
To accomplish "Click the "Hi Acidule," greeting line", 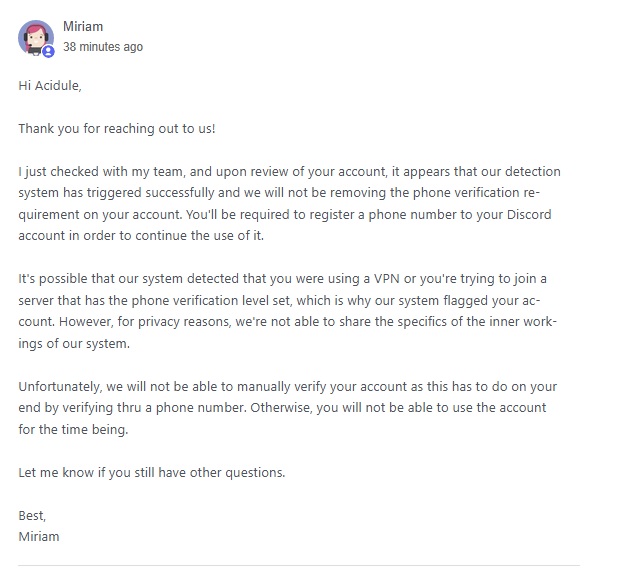I will (50, 86).
